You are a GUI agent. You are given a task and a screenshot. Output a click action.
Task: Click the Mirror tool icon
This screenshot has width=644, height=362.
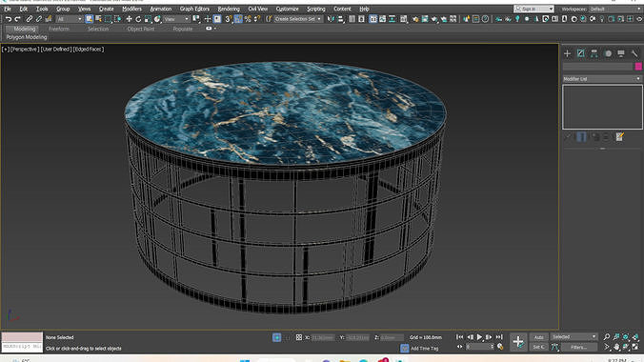331,19
